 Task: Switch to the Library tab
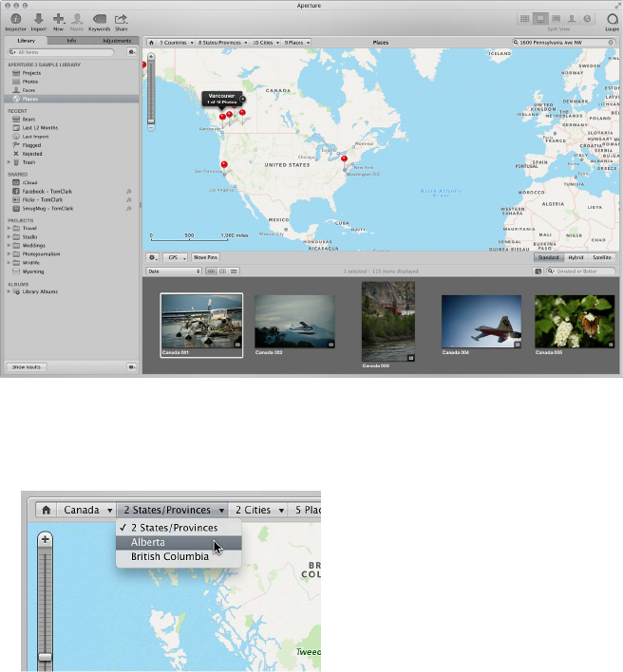click(x=27, y=41)
